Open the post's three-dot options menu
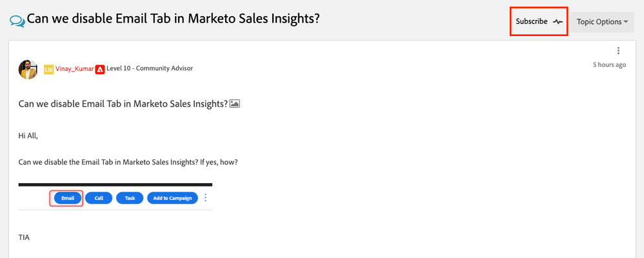The image size is (644, 258). (618, 51)
